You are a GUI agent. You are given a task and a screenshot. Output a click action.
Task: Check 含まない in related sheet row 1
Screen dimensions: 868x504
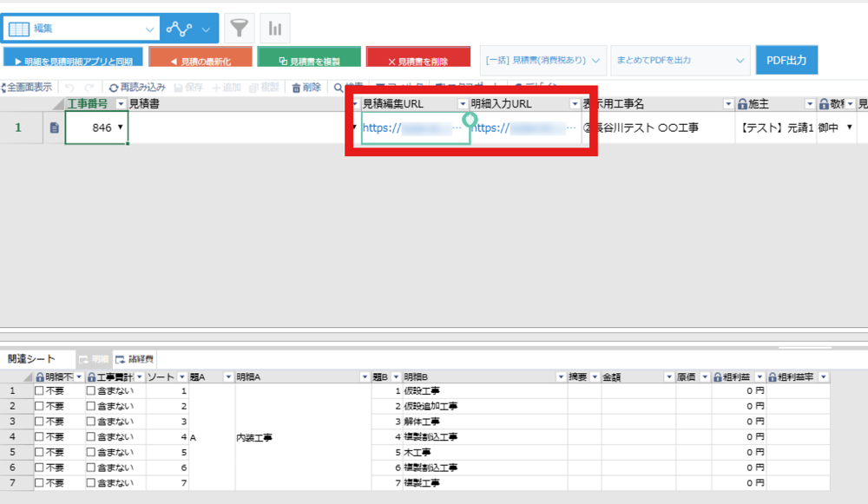click(91, 390)
